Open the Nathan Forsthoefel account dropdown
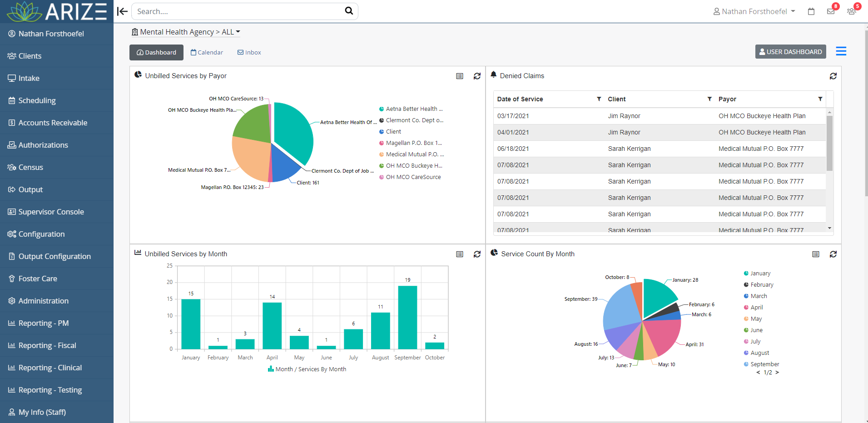Viewport: 868px width, 423px height. [754, 11]
